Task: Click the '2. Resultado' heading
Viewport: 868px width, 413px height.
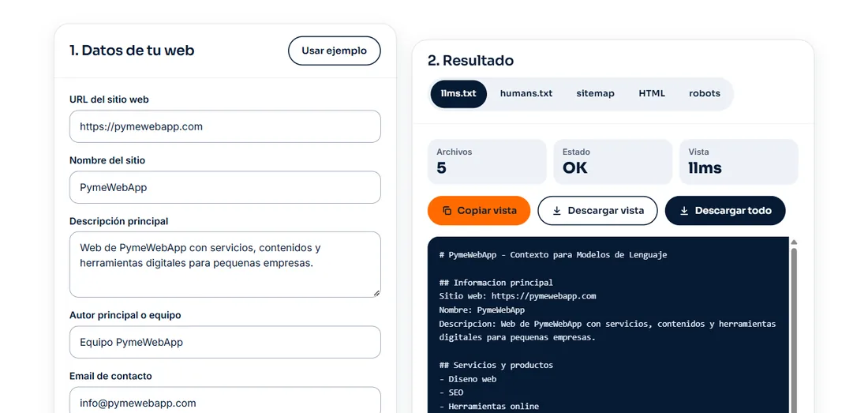Action: [470, 60]
